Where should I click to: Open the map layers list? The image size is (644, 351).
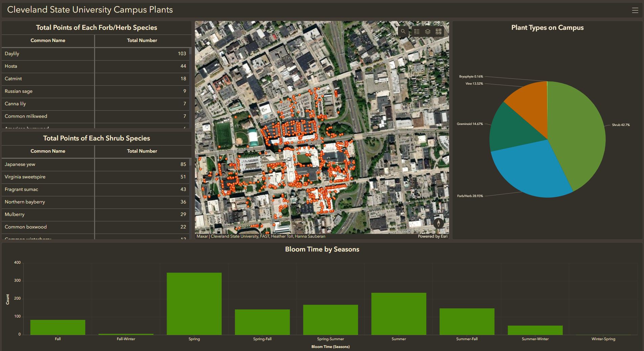point(428,31)
